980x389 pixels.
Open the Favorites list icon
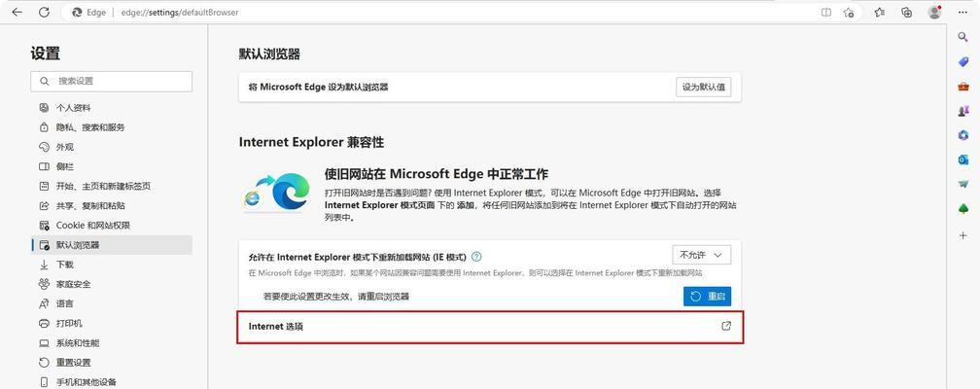coord(879,12)
